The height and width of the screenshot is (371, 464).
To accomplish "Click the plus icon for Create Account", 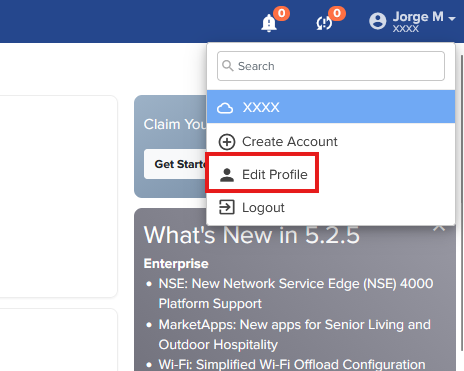I will (x=227, y=142).
